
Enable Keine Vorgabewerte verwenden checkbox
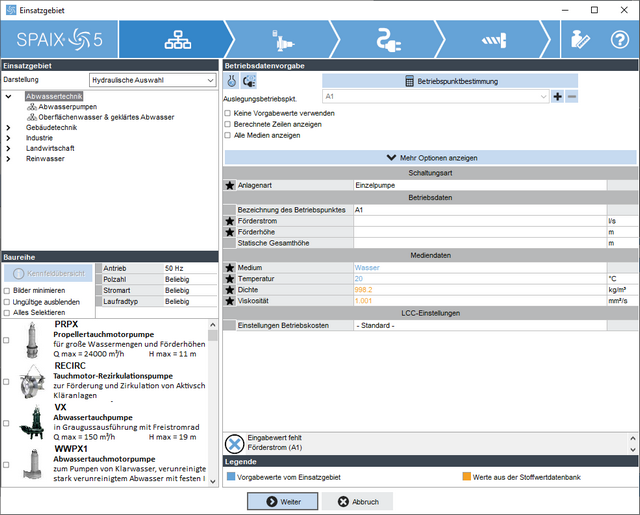click(228, 113)
